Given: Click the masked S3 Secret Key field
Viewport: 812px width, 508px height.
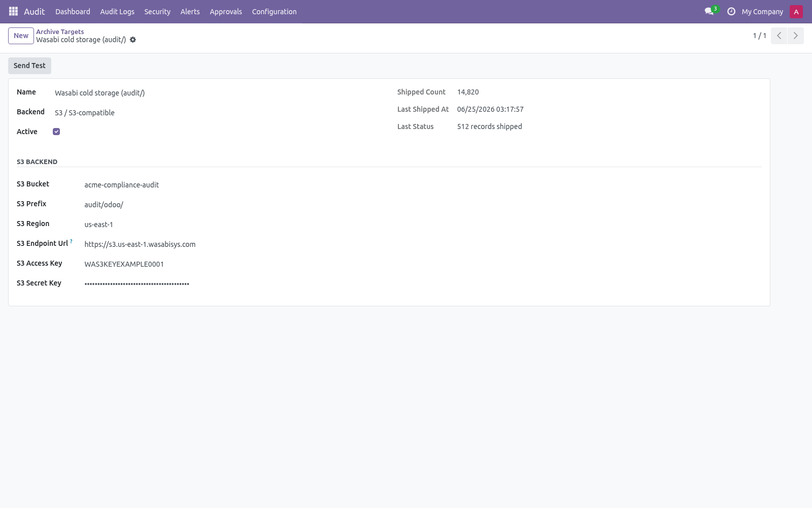Looking at the screenshot, I should pos(423,284).
